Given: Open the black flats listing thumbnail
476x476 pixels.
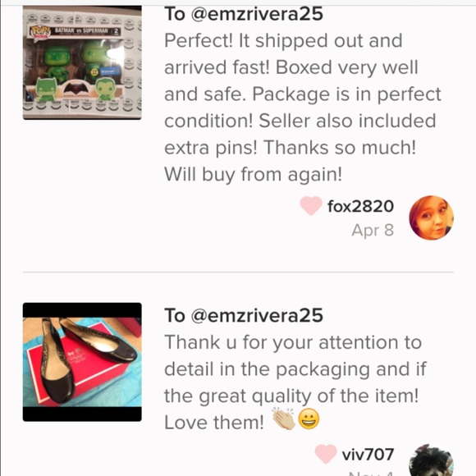Looking at the screenshot, I should (82, 362).
